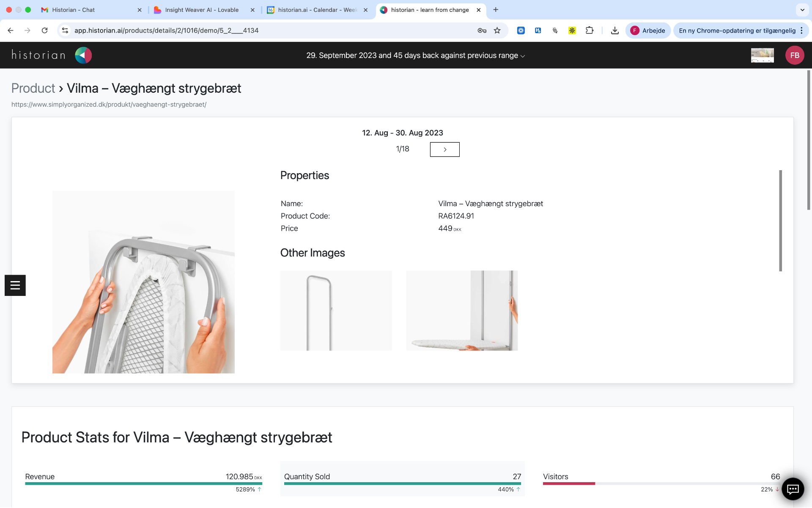Open the password key icon in address bar
The height and width of the screenshot is (508, 812).
482,30
